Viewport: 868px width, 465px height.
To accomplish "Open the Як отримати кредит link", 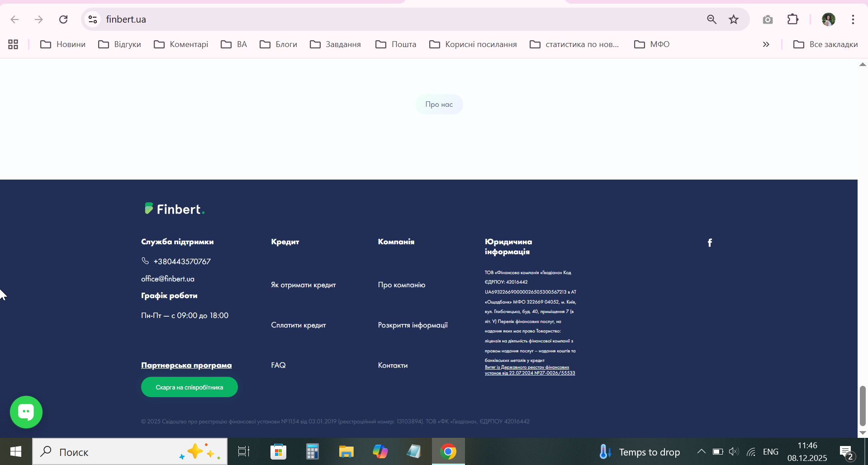I will click(304, 285).
